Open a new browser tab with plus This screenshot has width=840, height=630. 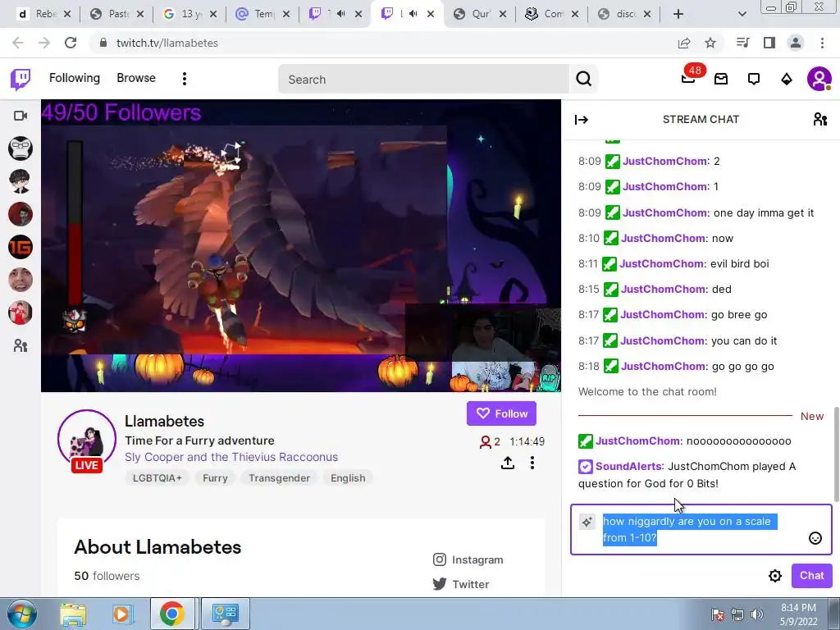(678, 15)
